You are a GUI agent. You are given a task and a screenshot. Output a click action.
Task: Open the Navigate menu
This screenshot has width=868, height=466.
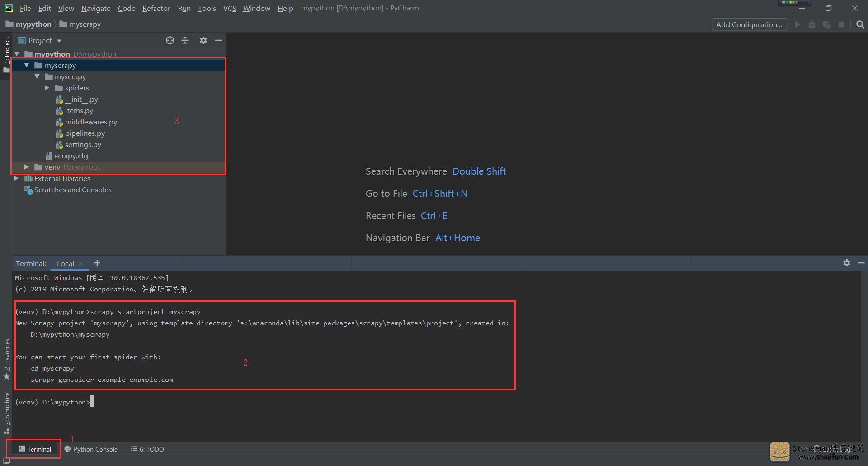pyautogui.click(x=96, y=8)
